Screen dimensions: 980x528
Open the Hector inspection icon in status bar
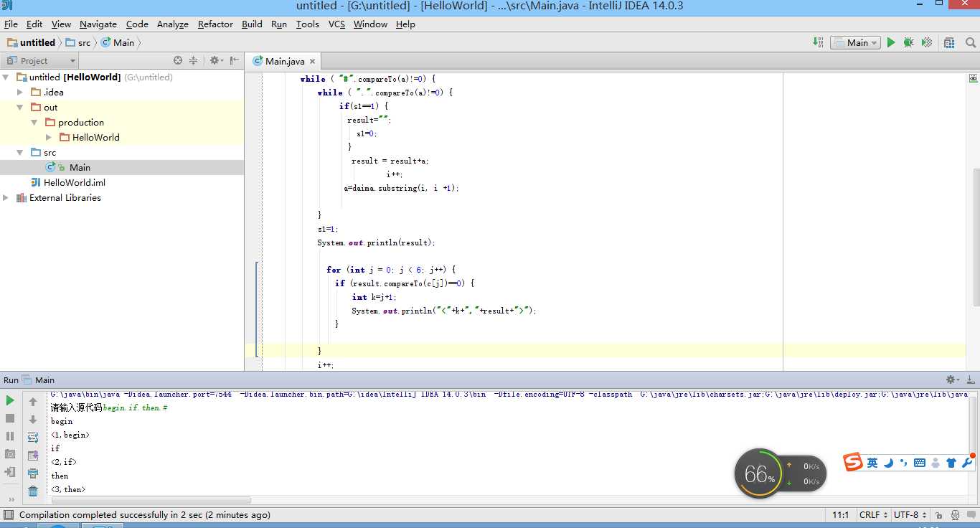point(955,514)
